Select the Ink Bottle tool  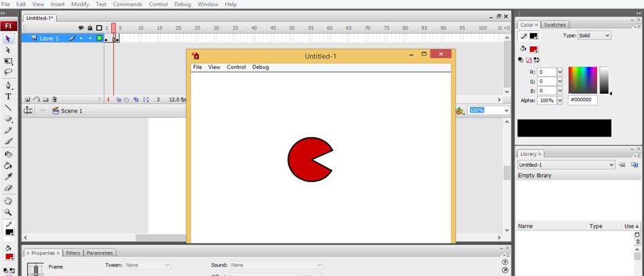click(x=8, y=154)
